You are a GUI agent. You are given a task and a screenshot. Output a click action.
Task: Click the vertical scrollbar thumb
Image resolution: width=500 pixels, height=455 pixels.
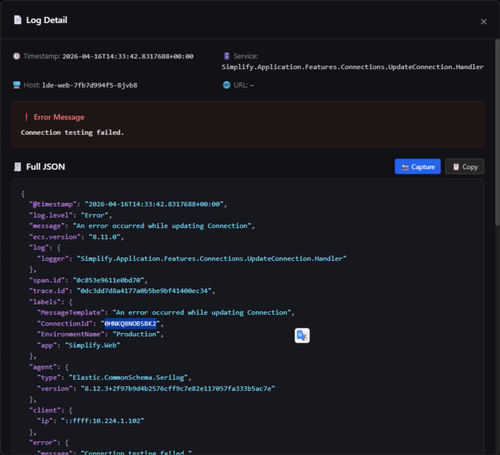tap(497, 133)
